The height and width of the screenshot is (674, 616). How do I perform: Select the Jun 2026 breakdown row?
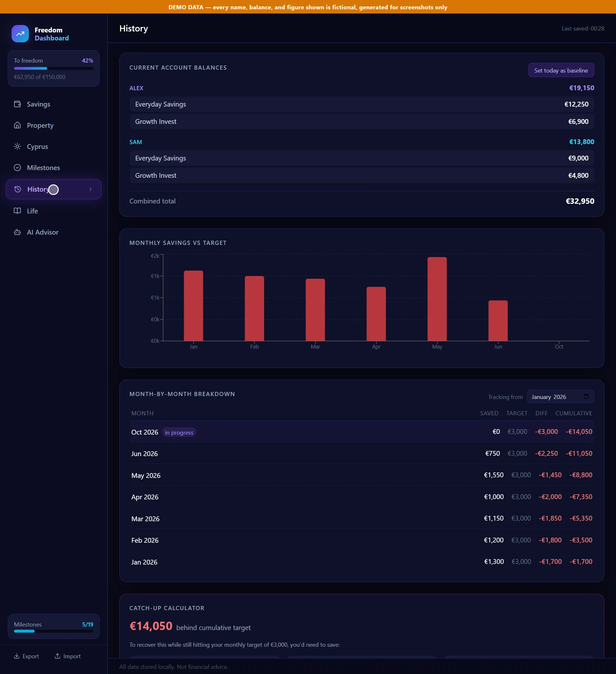click(362, 453)
